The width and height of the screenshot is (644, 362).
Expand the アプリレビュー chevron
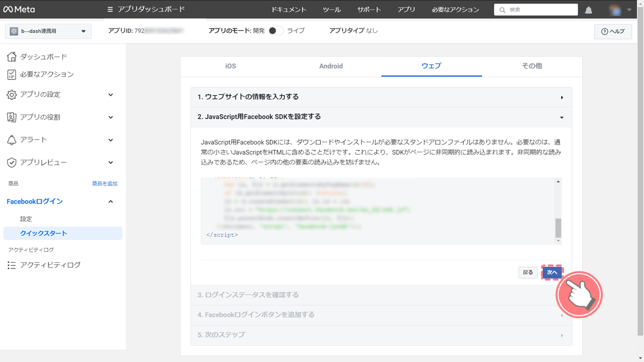click(x=111, y=162)
